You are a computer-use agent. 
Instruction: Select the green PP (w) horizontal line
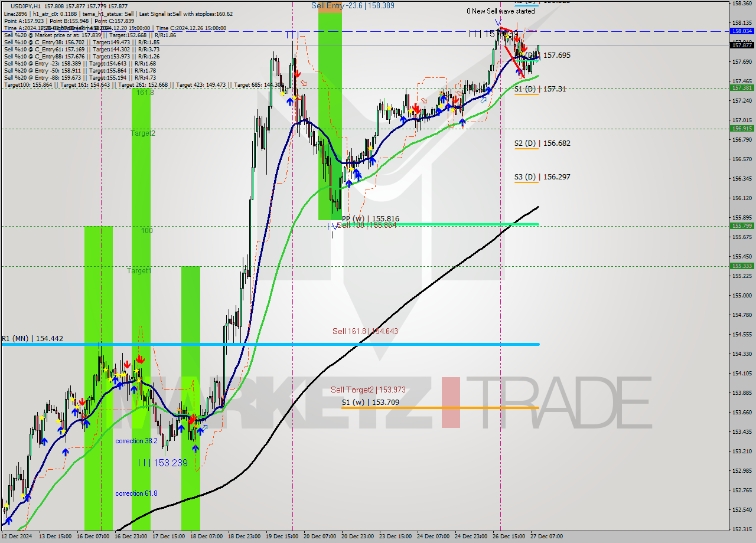coord(440,224)
